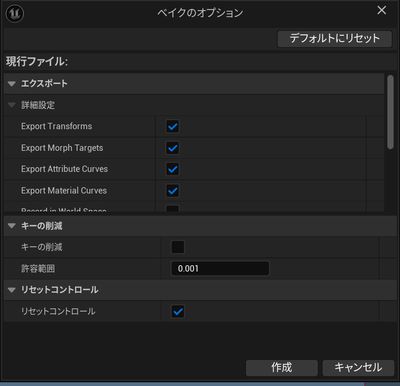Uncheck Export Transforms checkbox

(173, 126)
